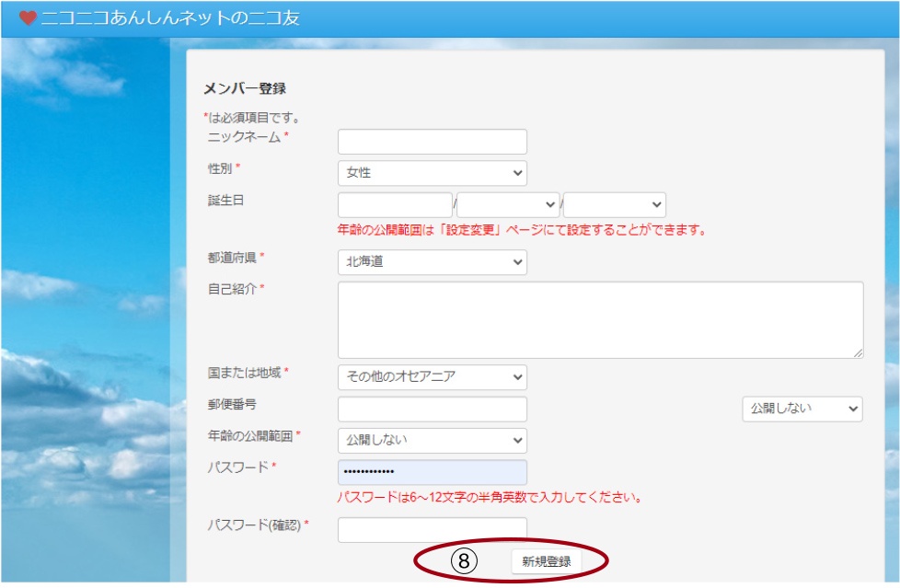
Task: Click the パスワードは6～12文字の半角英数 hint text
Action: [489, 497]
